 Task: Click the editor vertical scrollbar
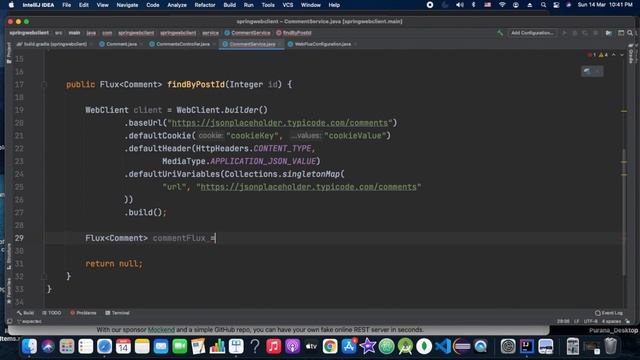click(x=624, y=212)
